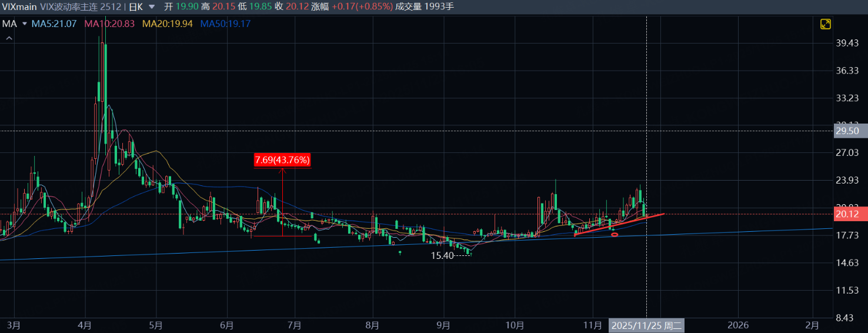Click the 23.93 price axis label
This screenshot has height=333, width=868.
[x=847, y=180]
